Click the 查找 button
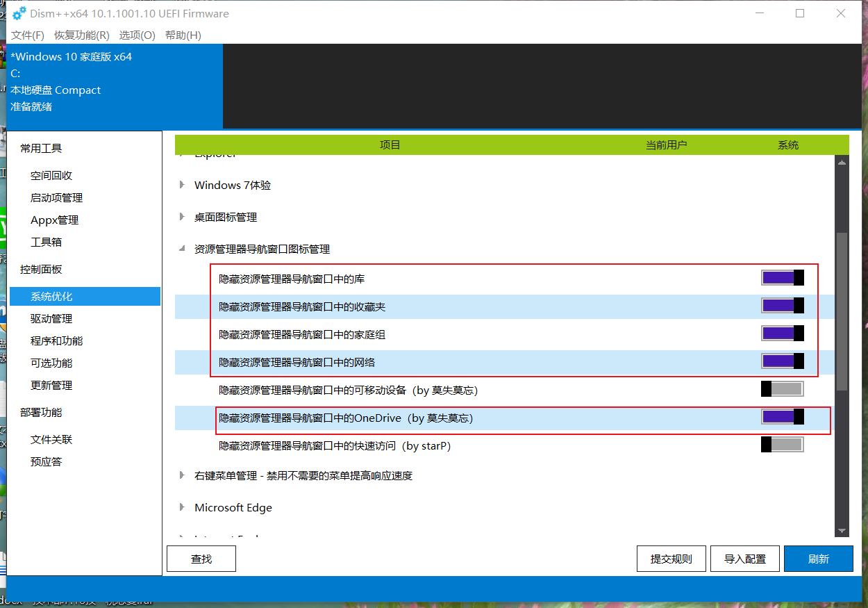This screenshot has height=608, width=868. coord(201,559)
